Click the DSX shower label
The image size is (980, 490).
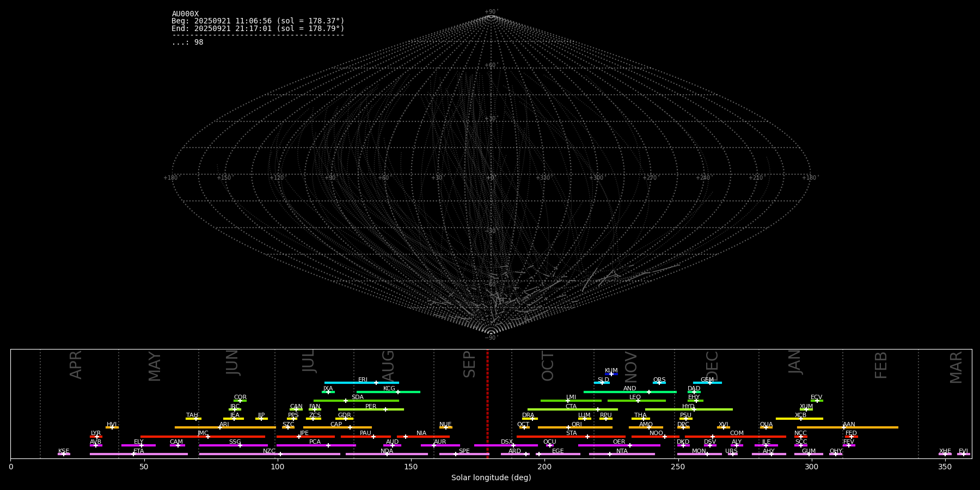point(507,442)
